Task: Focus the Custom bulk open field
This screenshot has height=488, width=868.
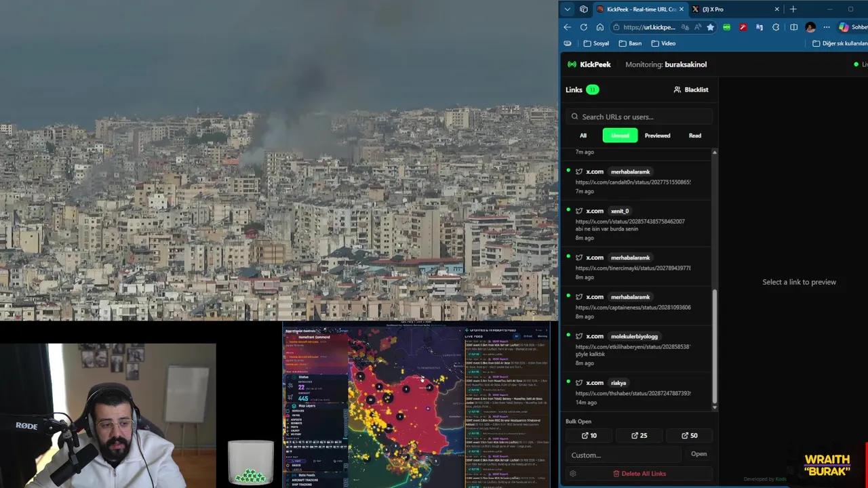Action: (x=624, y=455)
